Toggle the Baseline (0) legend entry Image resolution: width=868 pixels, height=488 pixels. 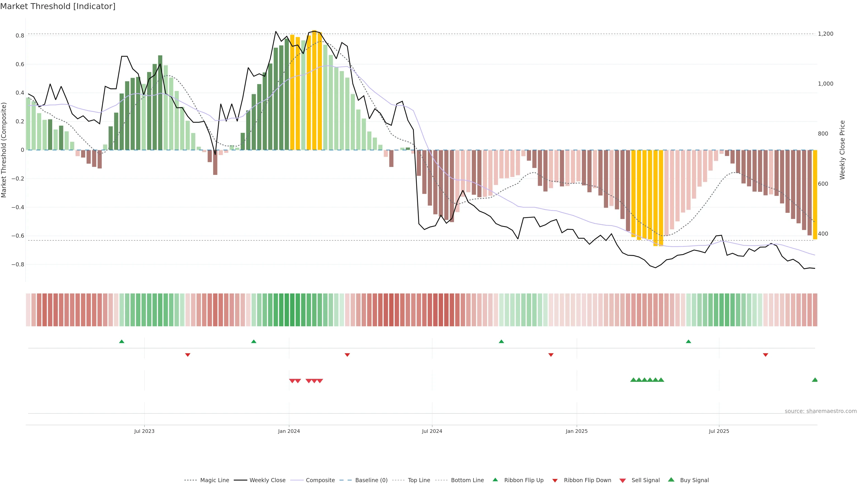click(x=371, y=480)
